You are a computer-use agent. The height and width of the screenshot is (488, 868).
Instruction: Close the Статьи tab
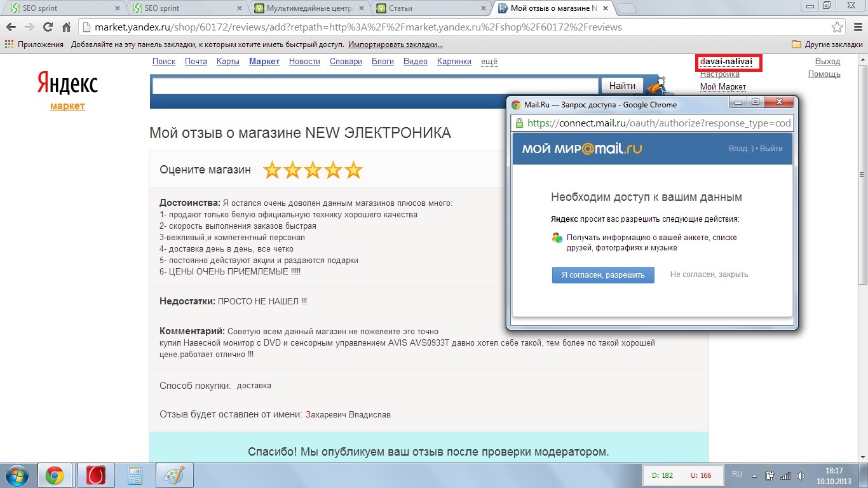[x=484, y=8]
